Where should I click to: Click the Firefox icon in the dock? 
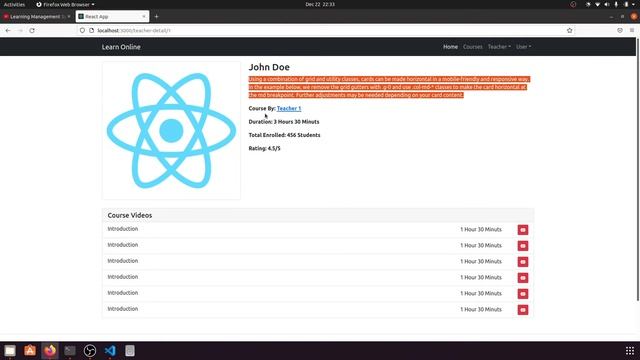pyautogui.click(x=50, y=351)
